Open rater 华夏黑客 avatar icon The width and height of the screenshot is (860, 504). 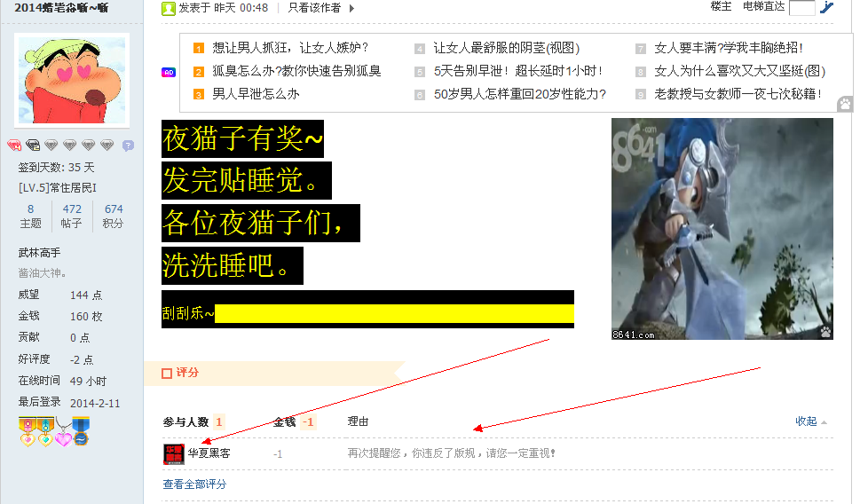(174, 454)
